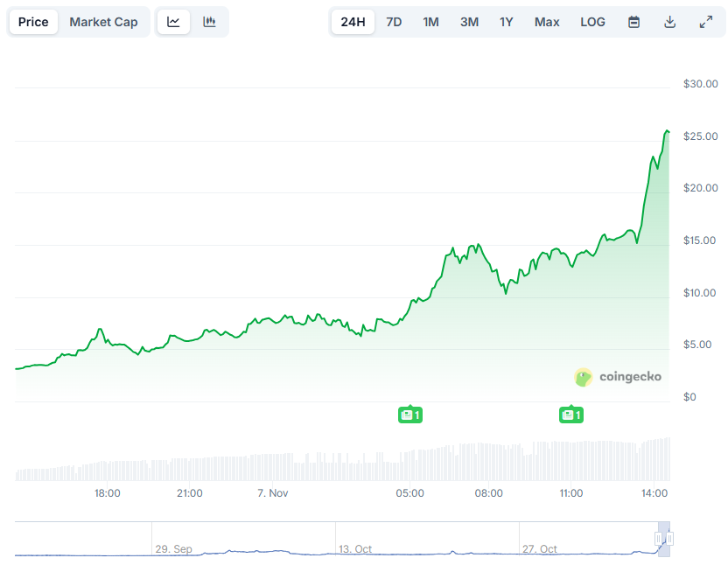This screenshot has width=728, height=565.
Task: Click the download chart icon
Action: tap(670, 22)
